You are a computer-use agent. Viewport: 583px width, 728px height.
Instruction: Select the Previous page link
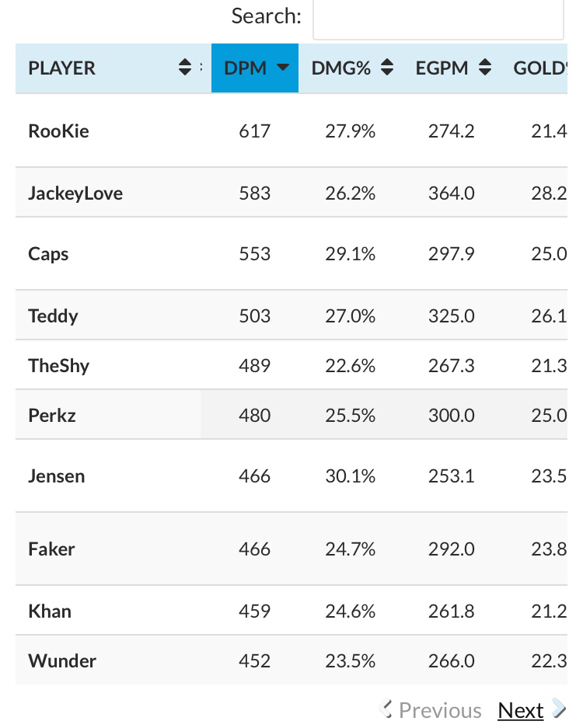[440, 710]
